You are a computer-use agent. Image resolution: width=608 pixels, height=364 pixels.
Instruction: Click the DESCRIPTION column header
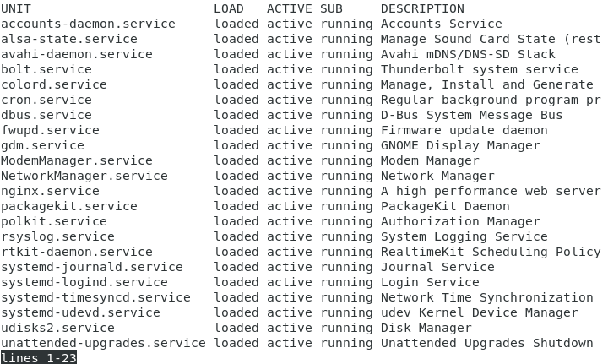(422, 8)
